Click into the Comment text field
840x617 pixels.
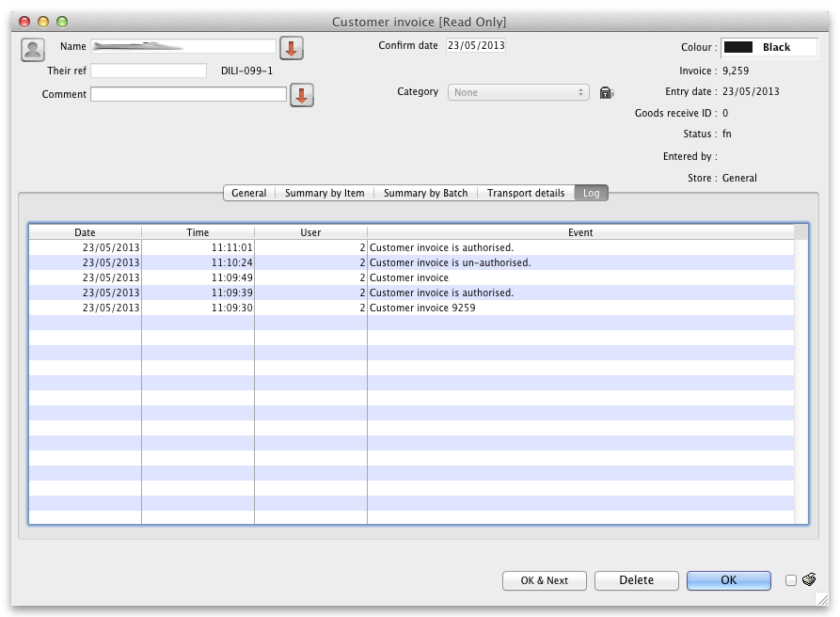click(188, 94)
